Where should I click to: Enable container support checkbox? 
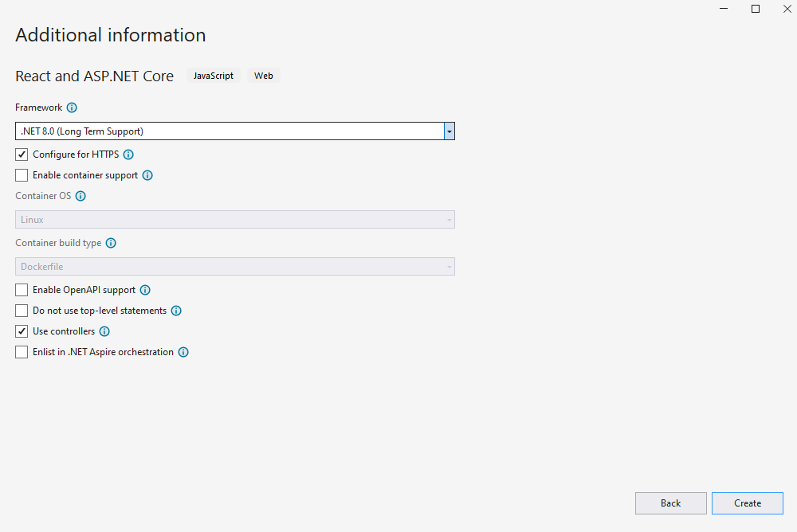pyautogui.click(x=22, y=175)
